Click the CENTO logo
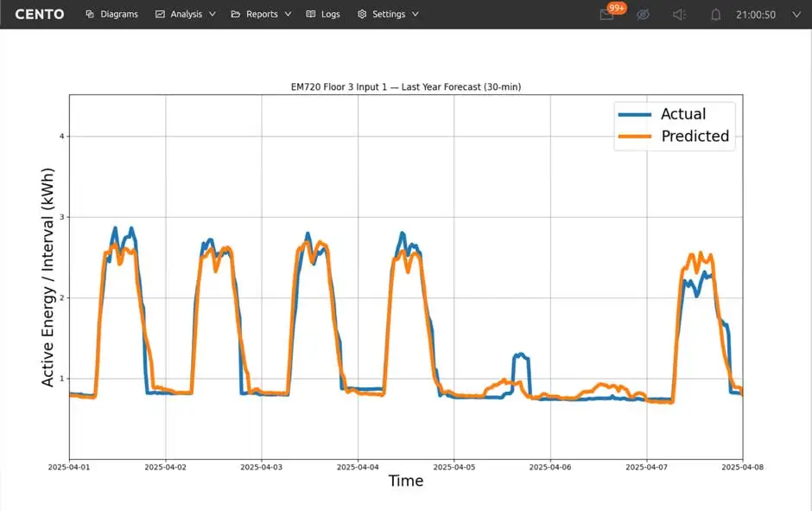 coord(40,15)
